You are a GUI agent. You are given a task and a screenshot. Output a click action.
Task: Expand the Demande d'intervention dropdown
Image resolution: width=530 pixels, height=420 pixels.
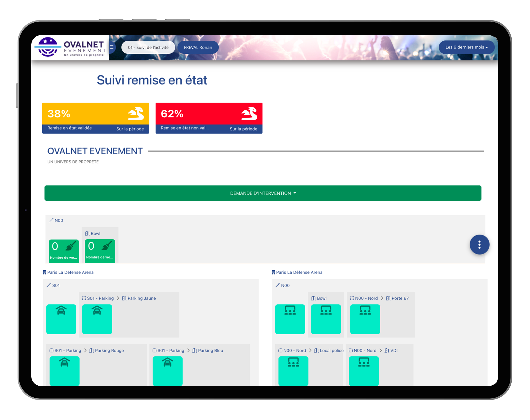click(x=263, y=193)
